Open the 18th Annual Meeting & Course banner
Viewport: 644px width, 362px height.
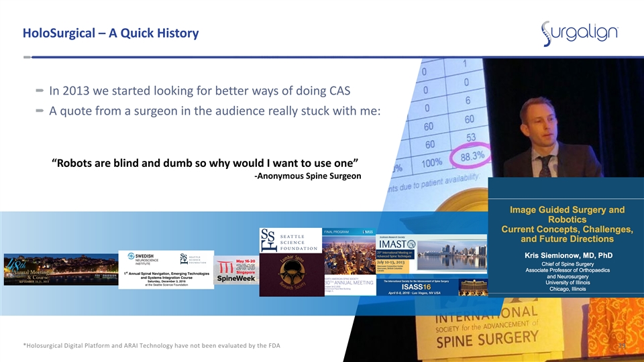coord(61,269)
